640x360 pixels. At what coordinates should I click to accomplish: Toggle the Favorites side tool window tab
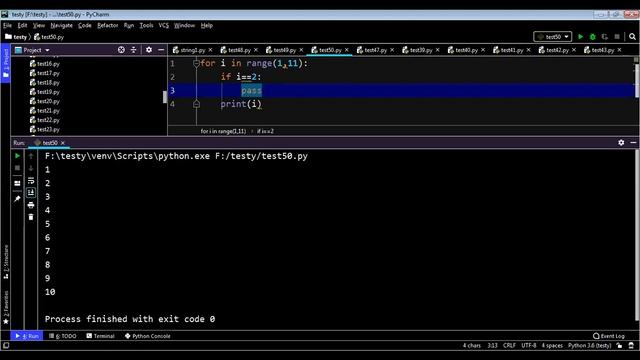coord(6,307)
